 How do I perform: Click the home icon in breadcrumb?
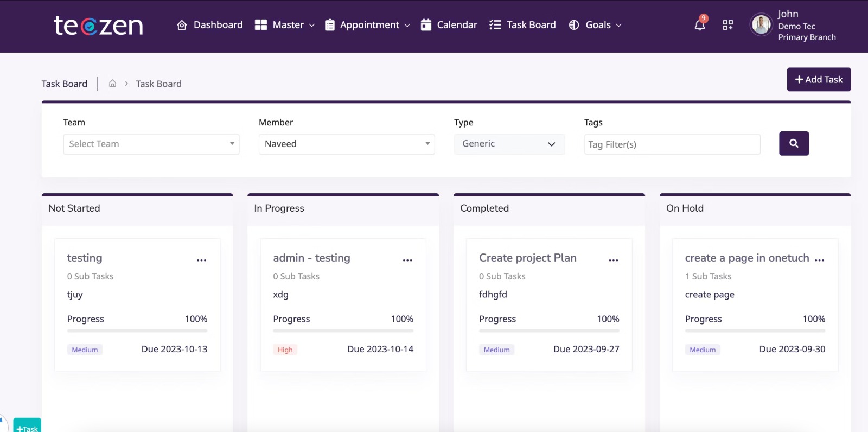click(112, 84)
